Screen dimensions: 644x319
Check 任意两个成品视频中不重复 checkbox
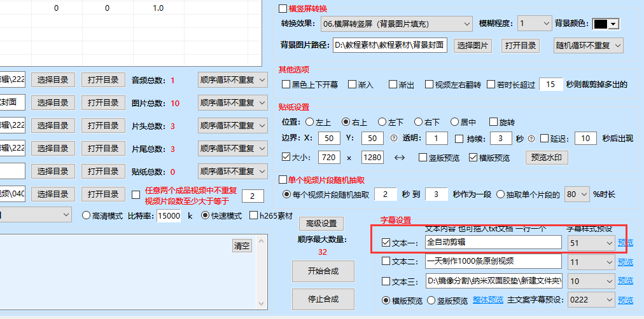coord(136,194)
